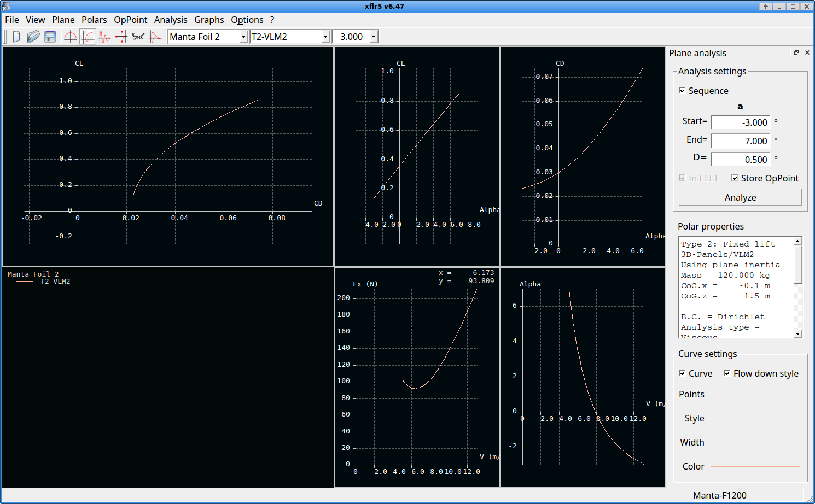Click the x = 6.173 coordinate readout
The height and width of the screenshot is (504, 815).
[x=466, y=273]
